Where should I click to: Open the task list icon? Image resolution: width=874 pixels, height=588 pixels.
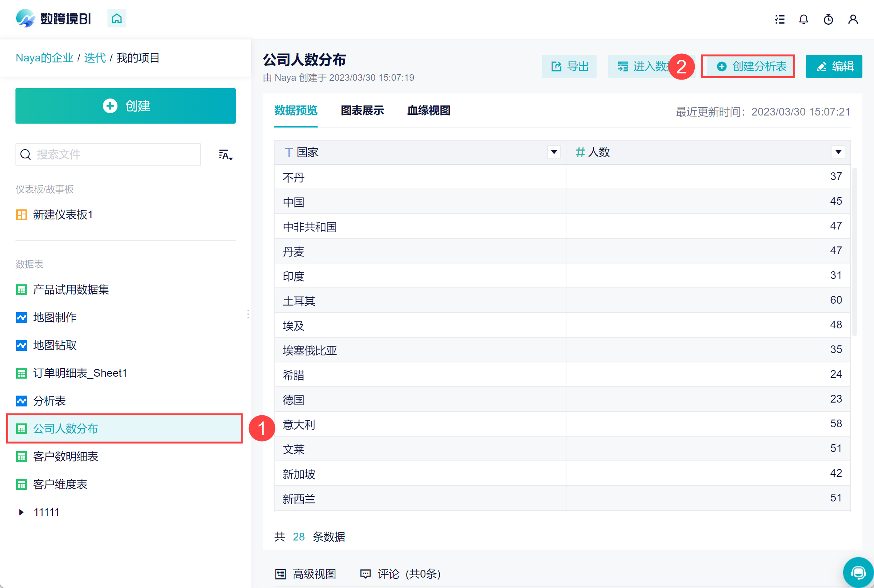click(x=780, y=19)
